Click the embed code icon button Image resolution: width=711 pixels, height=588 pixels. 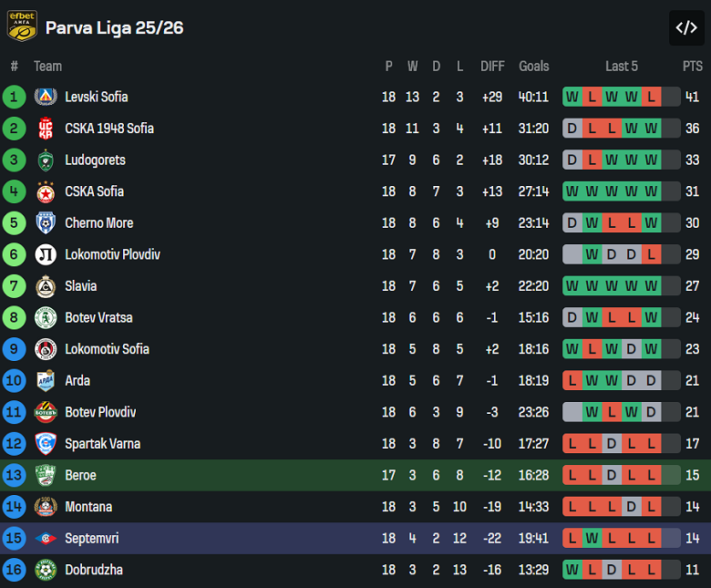click(x=686, y=27)
